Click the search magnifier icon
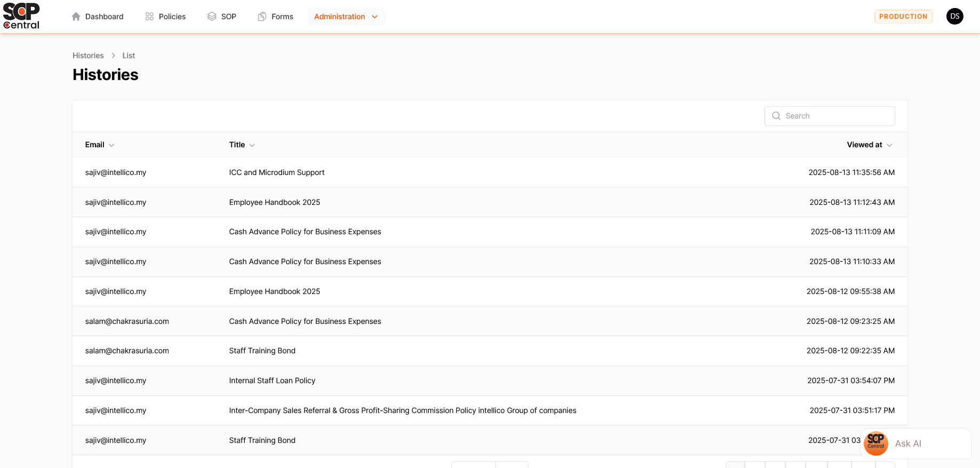This screenshot has width=980, height=468. [776, 116]
